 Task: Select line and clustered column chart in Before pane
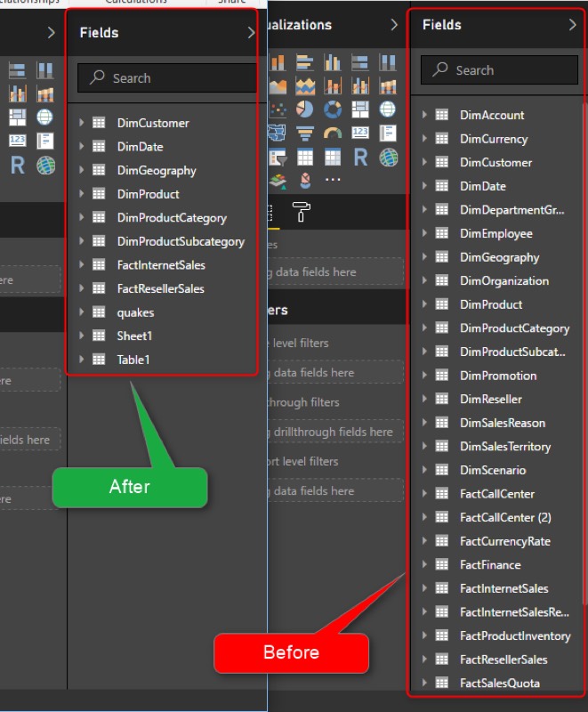(x=359, y=85)
